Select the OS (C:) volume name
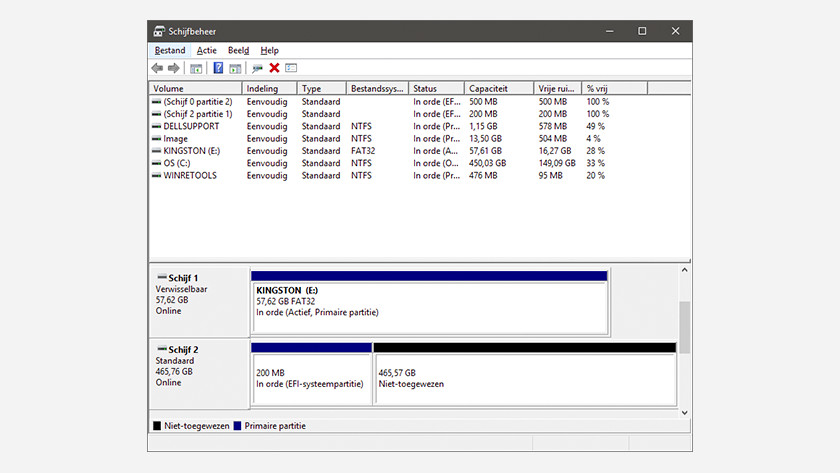Screen dimensions: 840x473 (x=177, y=163)
